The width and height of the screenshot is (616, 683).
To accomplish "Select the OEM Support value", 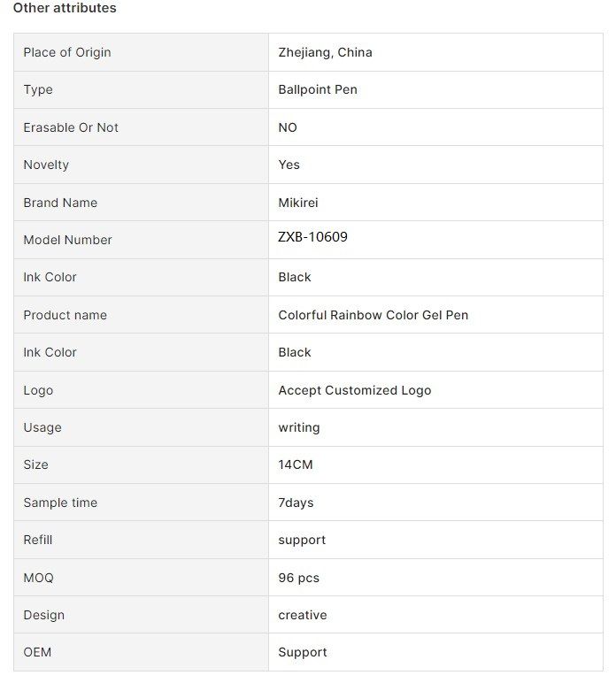I will (x=303, y=653).
